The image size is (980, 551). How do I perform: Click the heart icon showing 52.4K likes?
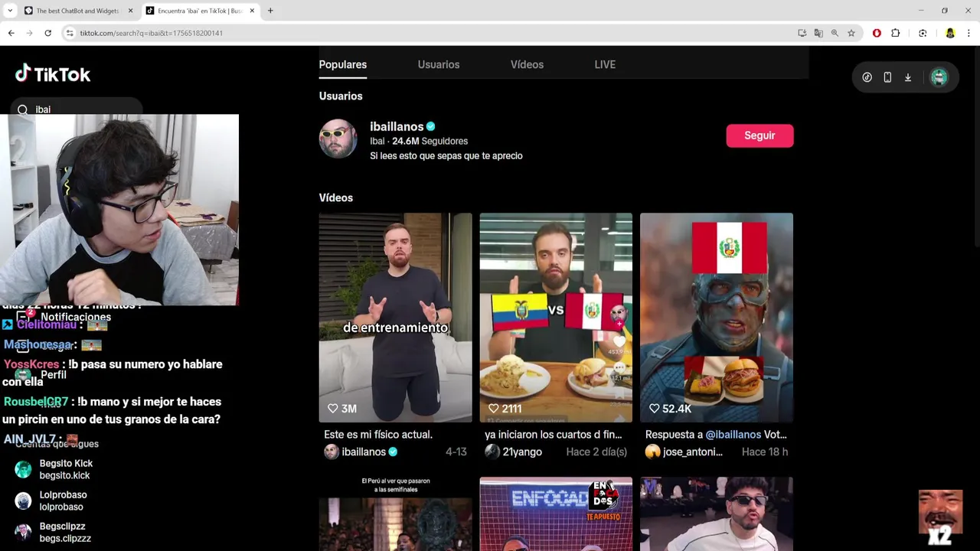pyautogui.click(x=654, y=409)
